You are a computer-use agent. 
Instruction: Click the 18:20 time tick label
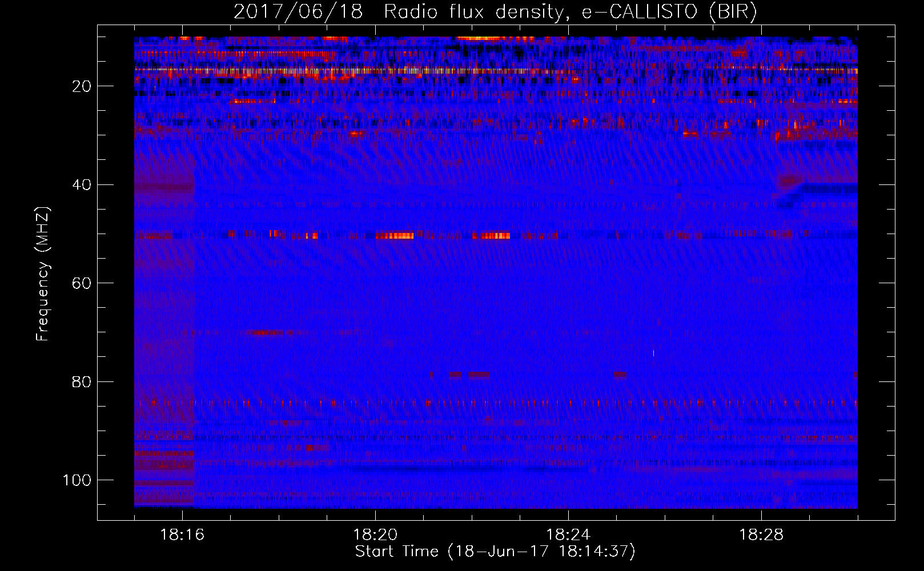[375, 535]
